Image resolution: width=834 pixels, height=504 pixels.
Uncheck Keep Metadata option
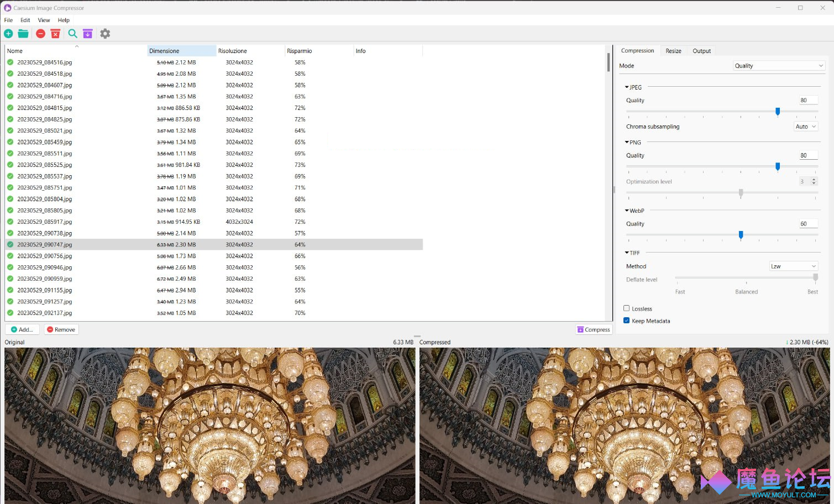627,321
